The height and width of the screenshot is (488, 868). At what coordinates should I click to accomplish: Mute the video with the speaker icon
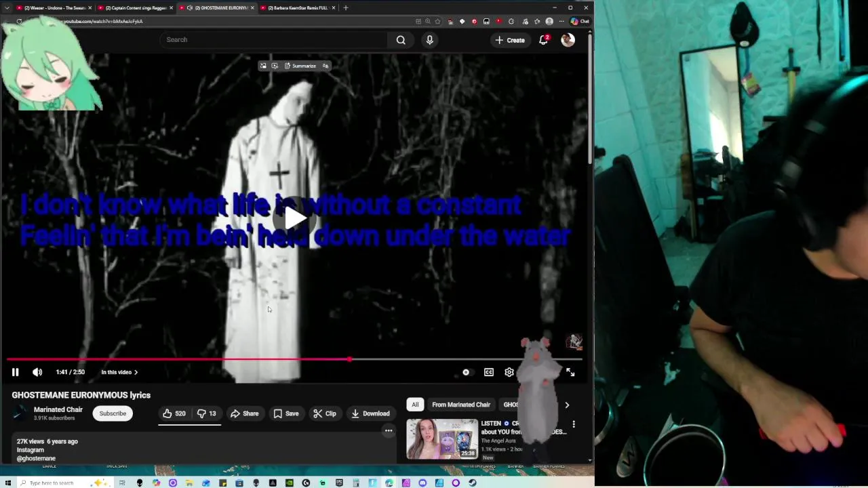coord(37,372)
